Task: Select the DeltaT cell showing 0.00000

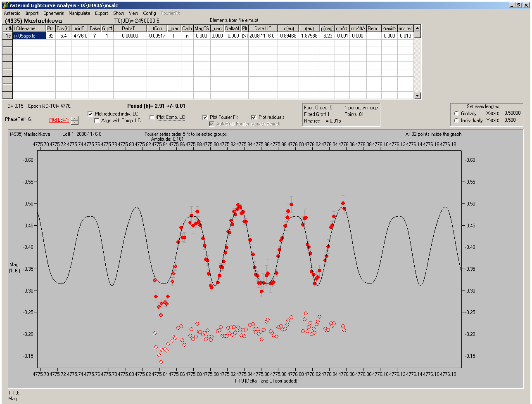Action: coord(130,36)
